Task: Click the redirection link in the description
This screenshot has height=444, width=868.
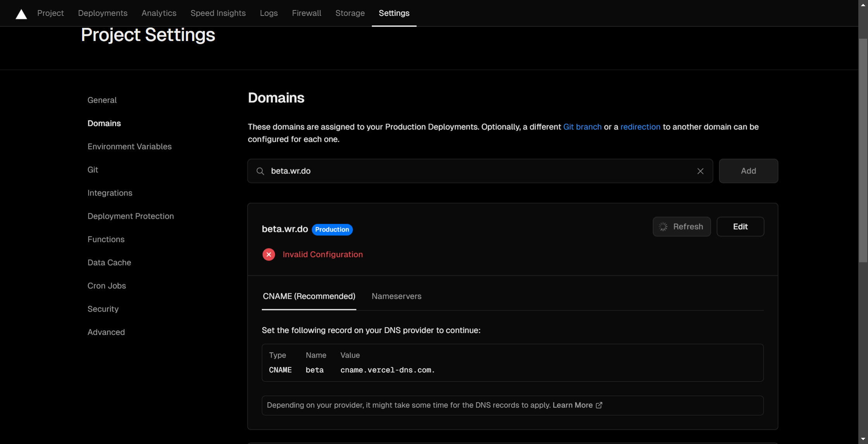Action: tap(640, 127)
